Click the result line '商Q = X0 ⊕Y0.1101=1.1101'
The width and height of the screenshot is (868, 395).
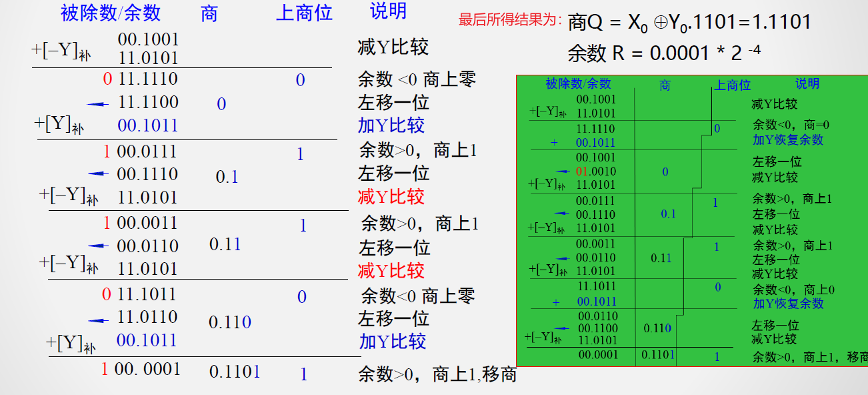pyautogui.click(x=689, y=23)
